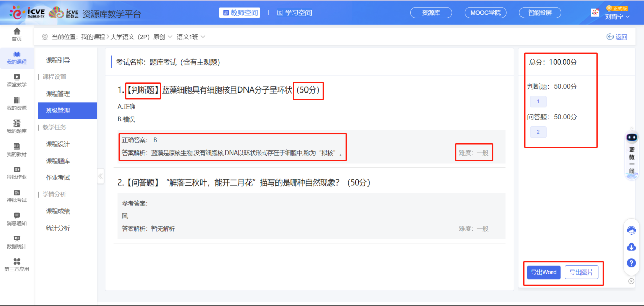This screenshot has width=644, height=306.
Task: Switch to the 学习空间 tab
Action: click(x=294, y=13)
